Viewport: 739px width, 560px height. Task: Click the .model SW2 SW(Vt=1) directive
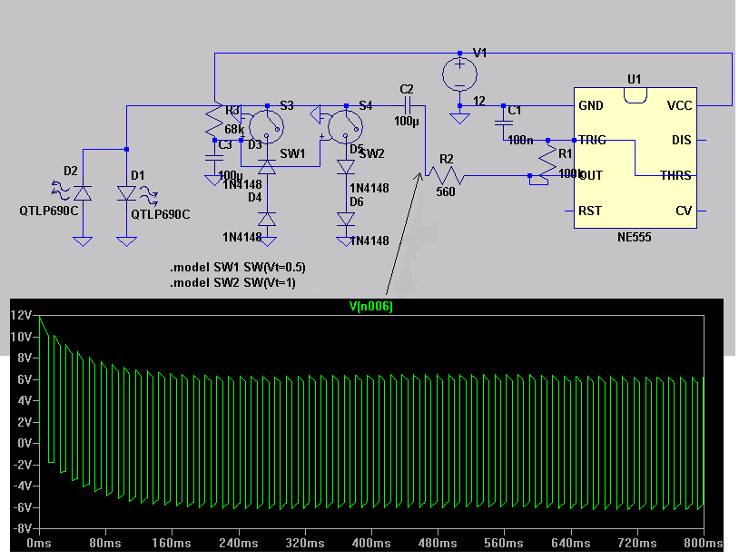[x=232, y=283]
